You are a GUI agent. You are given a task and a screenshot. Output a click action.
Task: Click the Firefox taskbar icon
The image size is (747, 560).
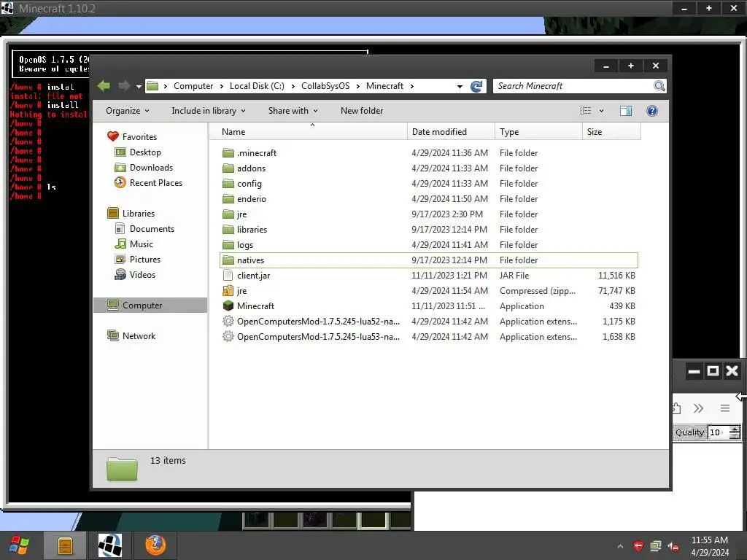155,545
